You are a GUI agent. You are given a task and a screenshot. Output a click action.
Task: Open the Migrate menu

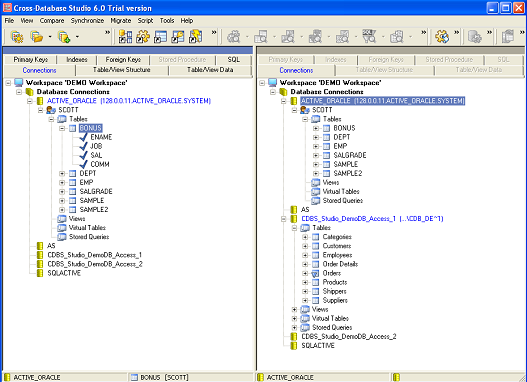pos(121,20)
